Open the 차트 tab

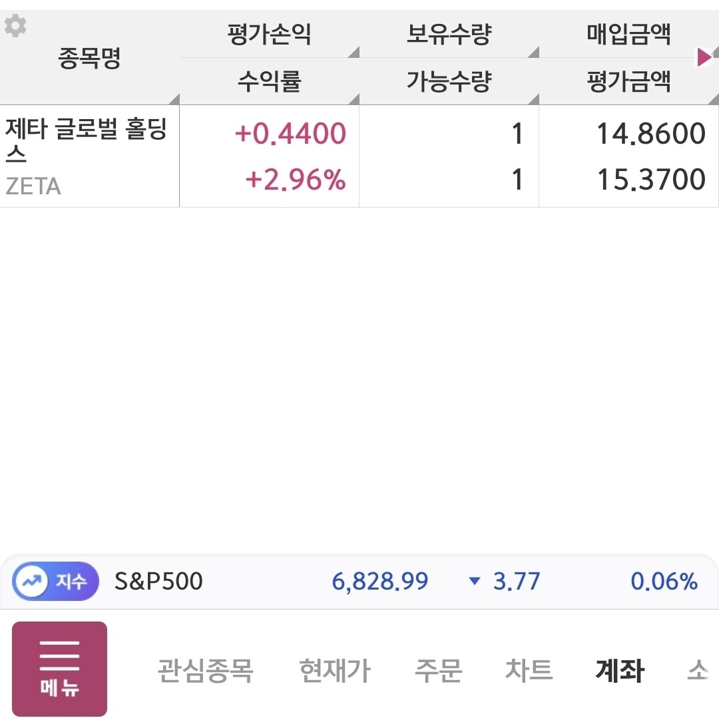coord(529,670)
